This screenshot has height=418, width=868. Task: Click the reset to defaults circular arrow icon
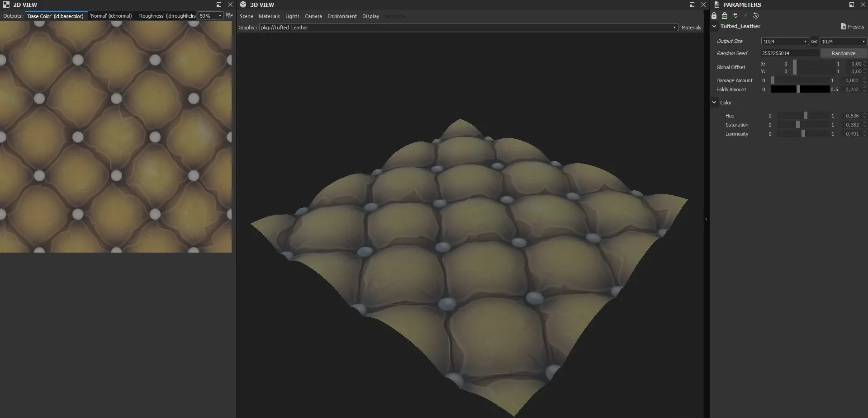pyautogui.click(x=756, y=15)
